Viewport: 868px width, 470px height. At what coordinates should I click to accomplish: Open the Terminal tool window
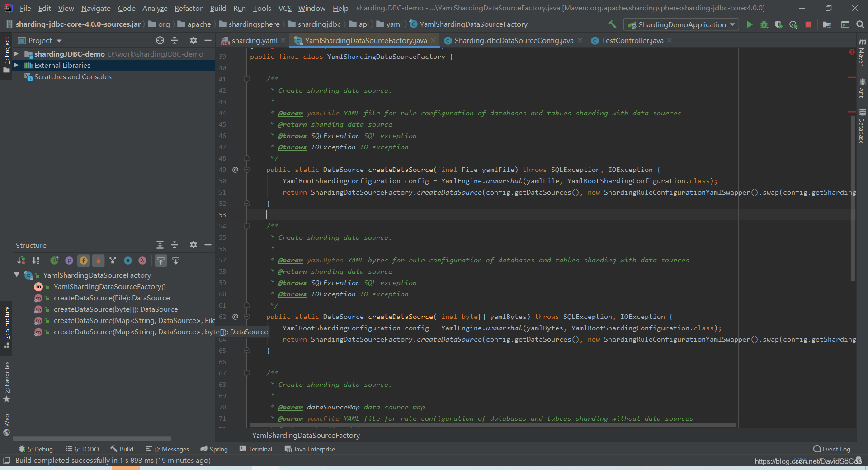[256, 449]
